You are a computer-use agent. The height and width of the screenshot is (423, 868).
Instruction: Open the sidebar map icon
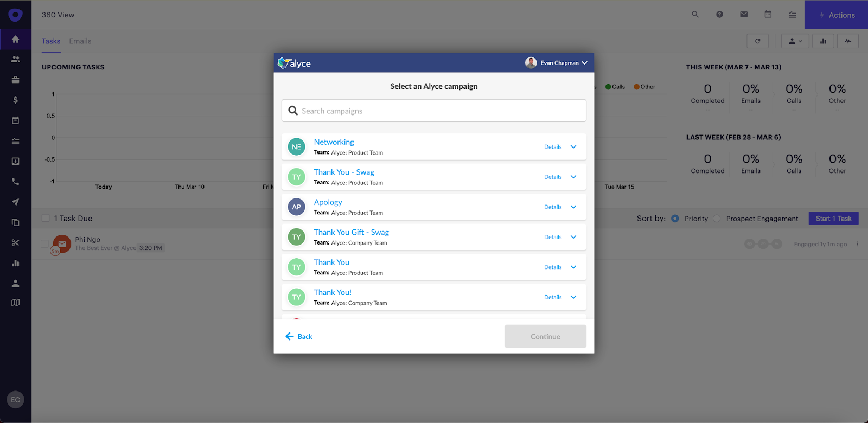pyautogui.click(x=15, y=303)
